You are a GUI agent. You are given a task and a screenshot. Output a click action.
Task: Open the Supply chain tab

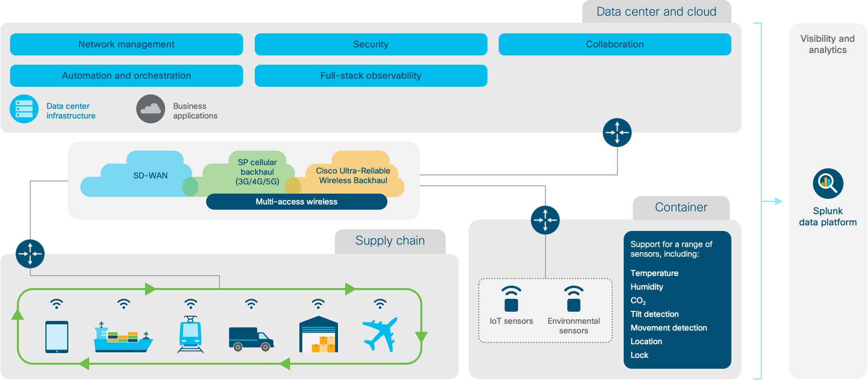[390, 241]
